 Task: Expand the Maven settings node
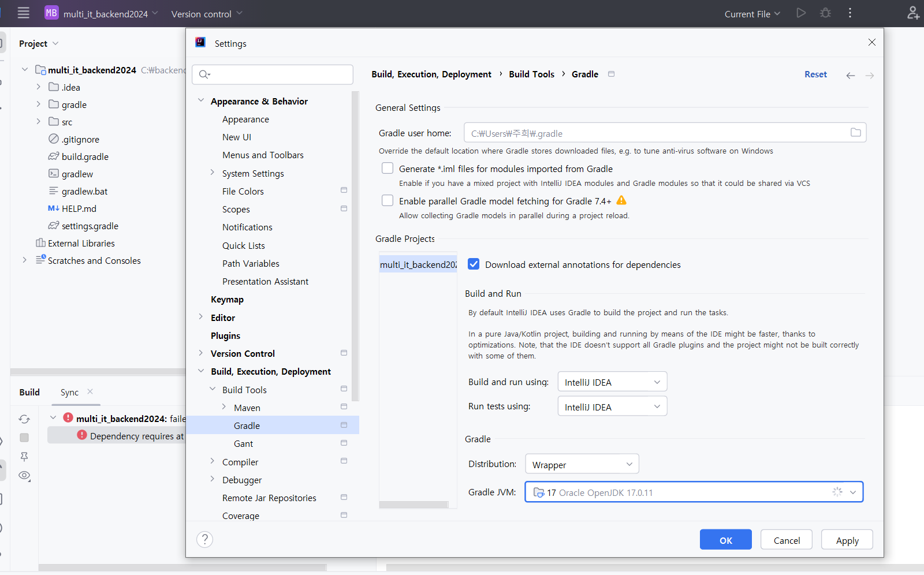click(x=224, y=407)
